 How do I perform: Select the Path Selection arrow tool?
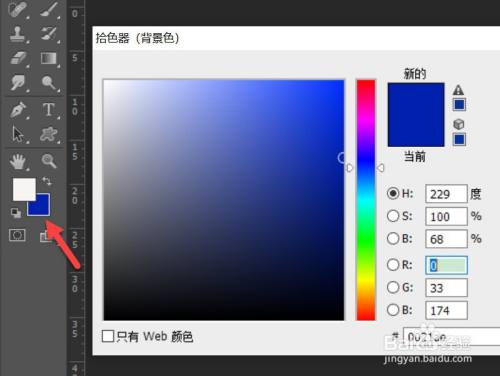tap(18, 134)
